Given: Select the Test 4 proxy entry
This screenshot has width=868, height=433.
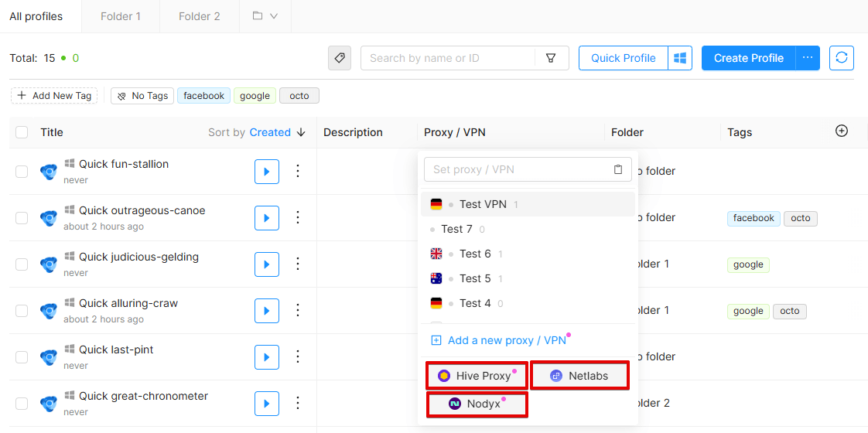Looking at the screenshot, I should tap(528, 303).
